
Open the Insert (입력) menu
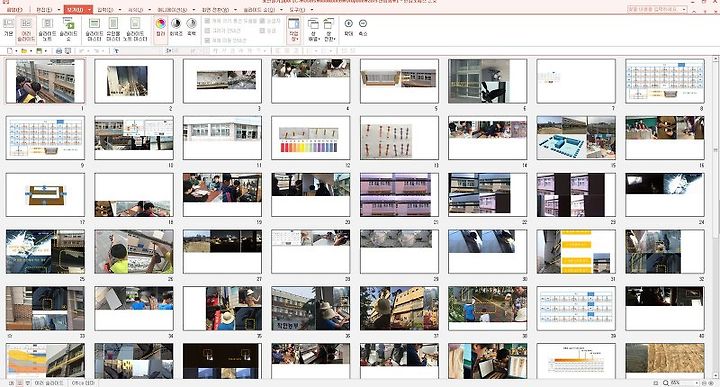coord(105,10)
